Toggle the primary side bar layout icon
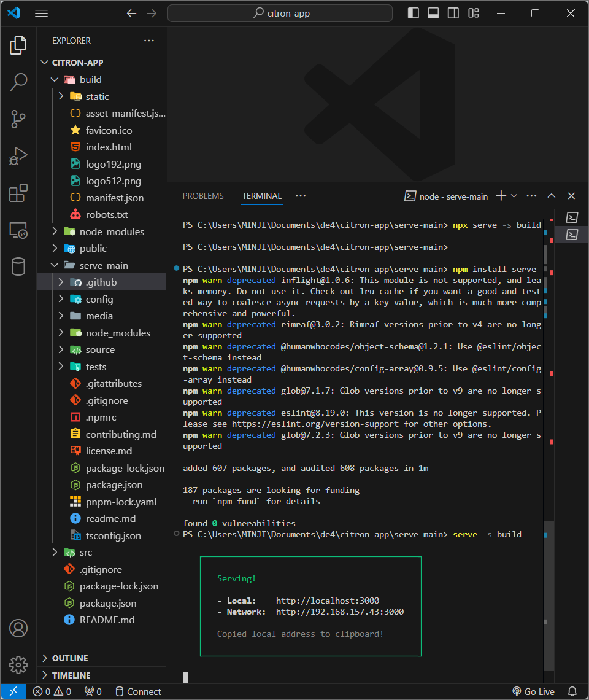The image size is (589, 700). (x=413, y=13)
